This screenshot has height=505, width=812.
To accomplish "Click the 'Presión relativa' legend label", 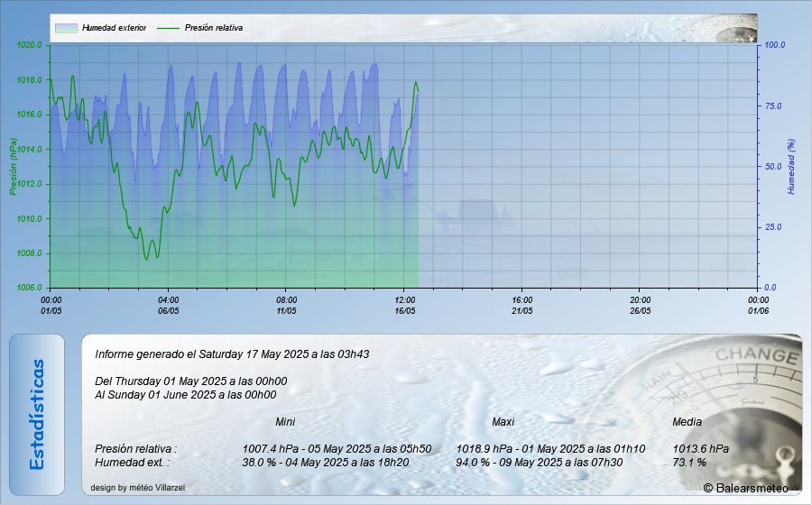I will pos(213,28).
